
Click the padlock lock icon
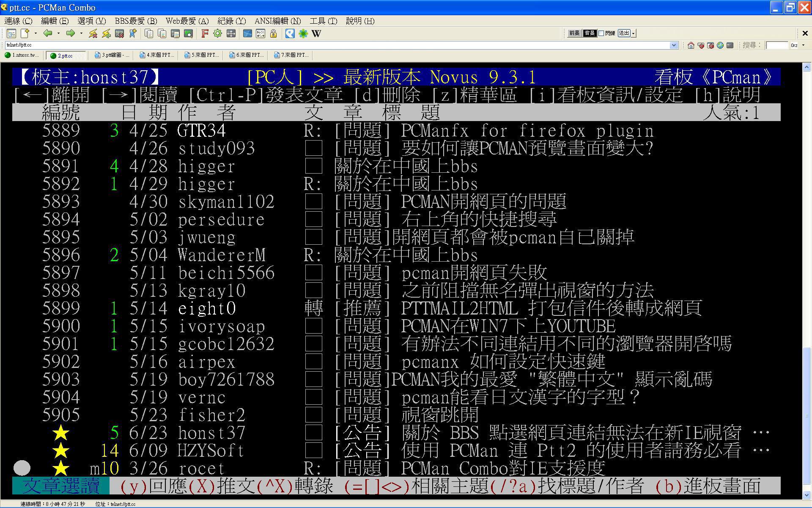pyautogui.click(x=274, y=33)
